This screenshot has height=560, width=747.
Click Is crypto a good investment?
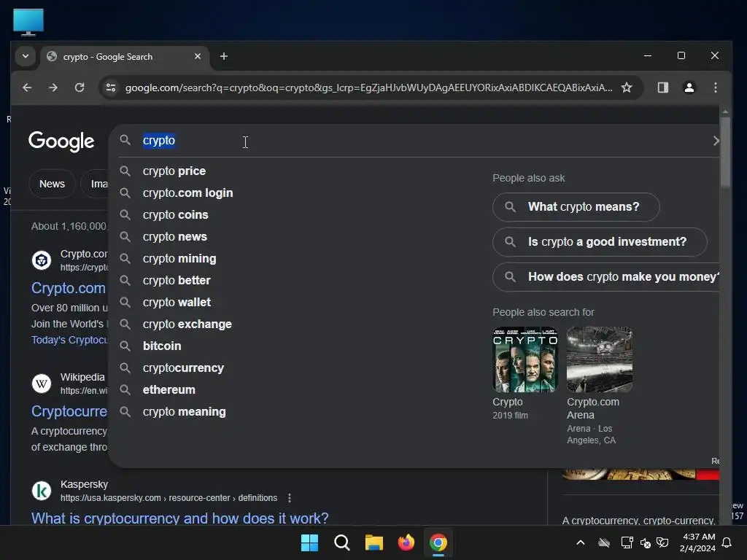(x=600, y=242)
